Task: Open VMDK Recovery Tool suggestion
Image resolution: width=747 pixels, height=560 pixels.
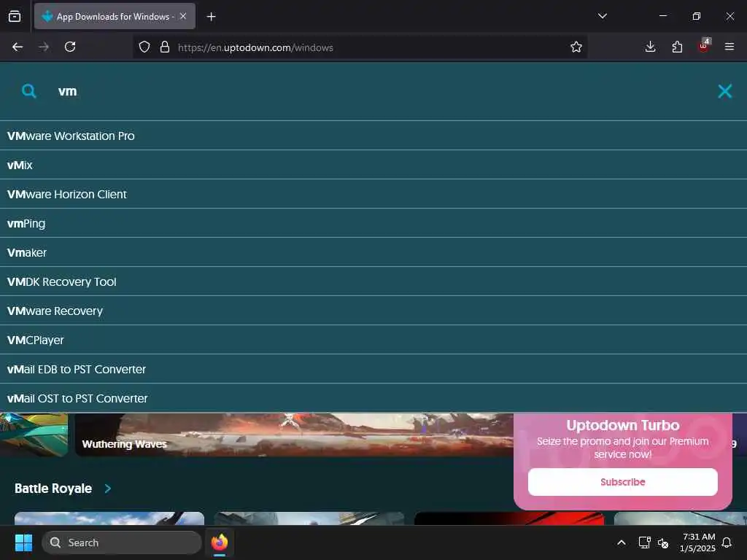Action: (373, 281)
